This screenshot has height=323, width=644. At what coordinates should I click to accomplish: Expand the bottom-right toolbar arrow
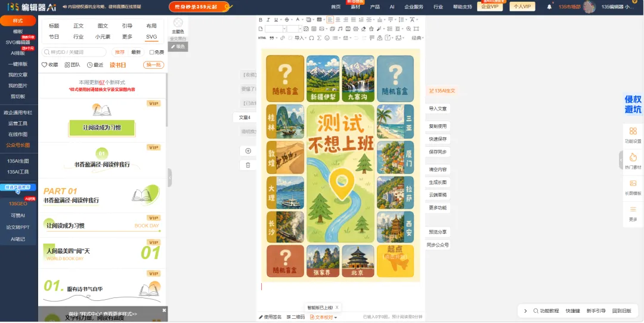point(525,311)
